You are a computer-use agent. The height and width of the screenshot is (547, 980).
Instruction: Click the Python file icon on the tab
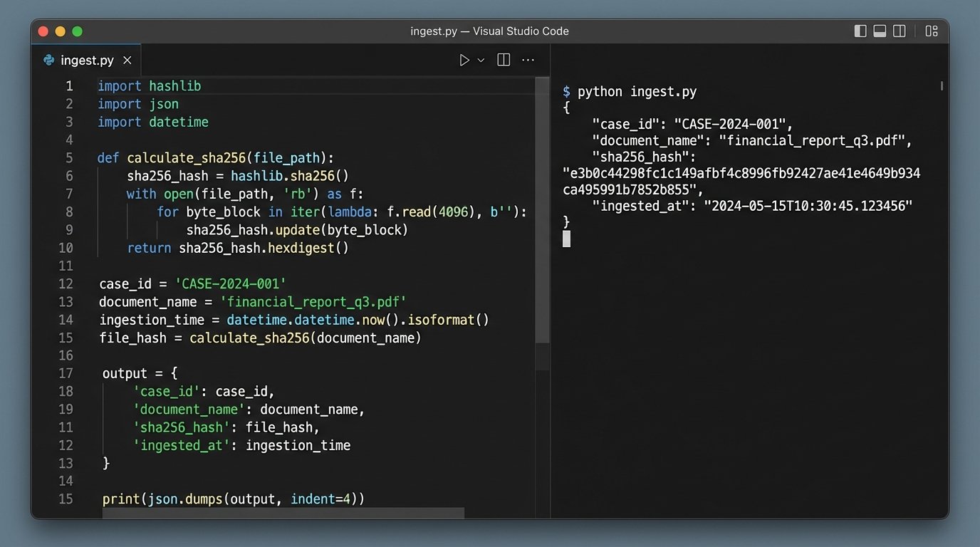(49, 61)
